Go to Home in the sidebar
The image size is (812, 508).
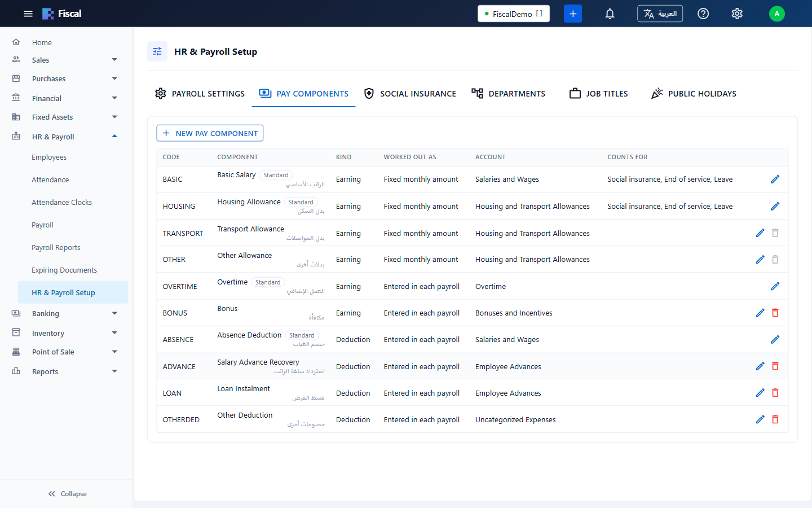click(65, 42)
